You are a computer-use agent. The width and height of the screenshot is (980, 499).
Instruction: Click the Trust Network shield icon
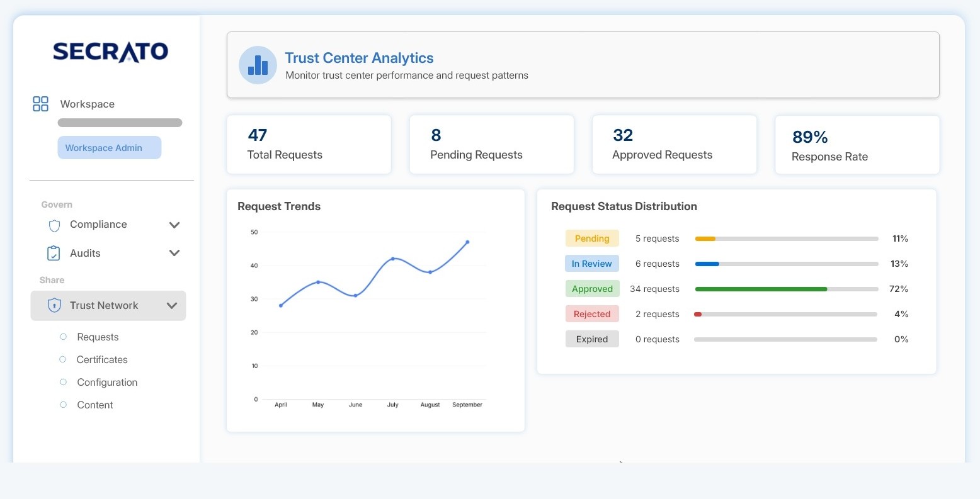click(54, 305)
